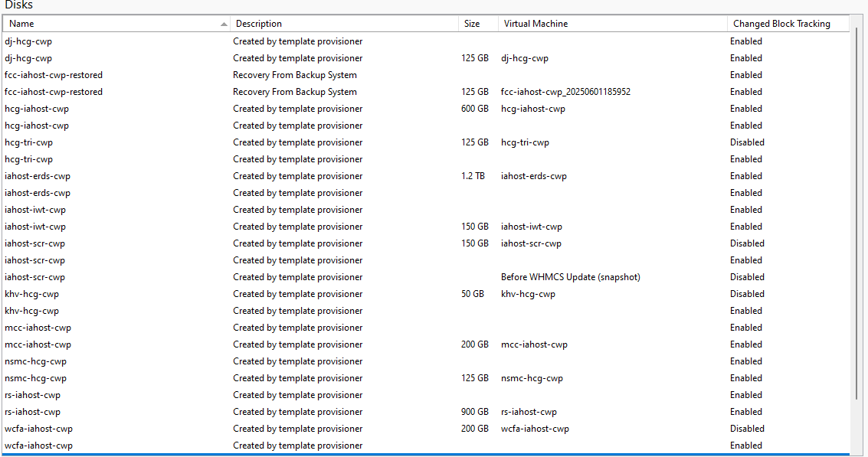Image resolution: width=868 pixels, height=457 pixels.
Task: Sort disks by the Size column header
Action: (478, 24)
